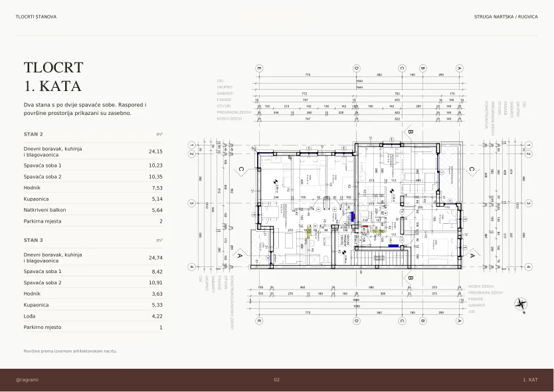
Task: Select section marker B above the plan
Action: (410, 132)
